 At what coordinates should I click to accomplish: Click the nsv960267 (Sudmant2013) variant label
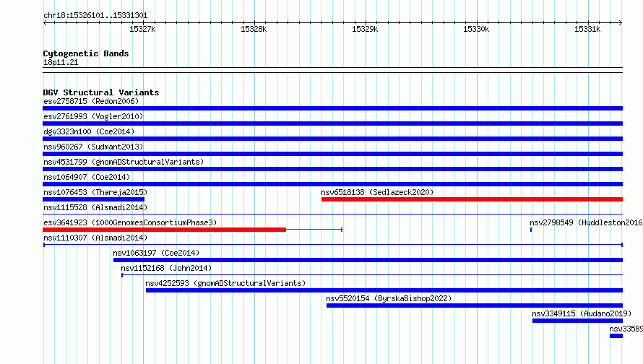click(93, 147)
